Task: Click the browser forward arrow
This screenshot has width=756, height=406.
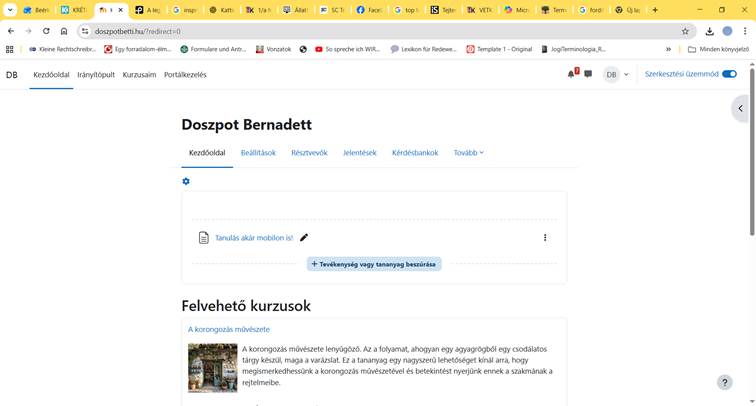Action: 28,31
